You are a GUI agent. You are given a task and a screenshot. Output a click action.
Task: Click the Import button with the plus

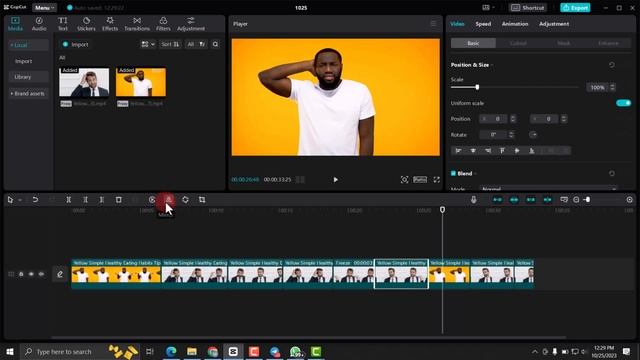click(76, 44)
